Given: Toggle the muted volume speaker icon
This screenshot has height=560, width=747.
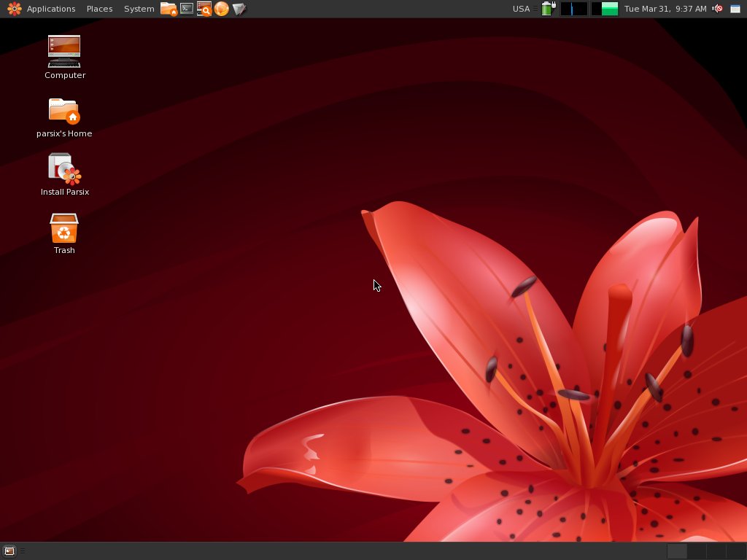Looking at the screenshot, I should (x=718, y=9).
